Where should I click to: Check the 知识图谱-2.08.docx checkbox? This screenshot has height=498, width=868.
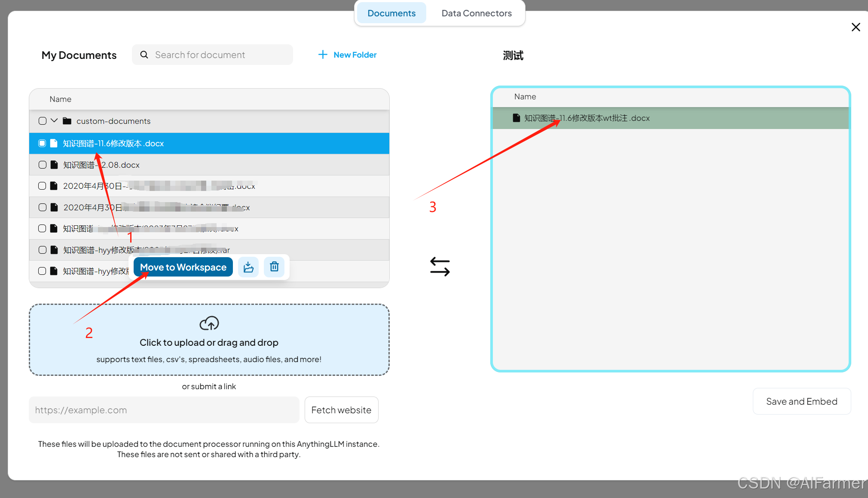42,165
